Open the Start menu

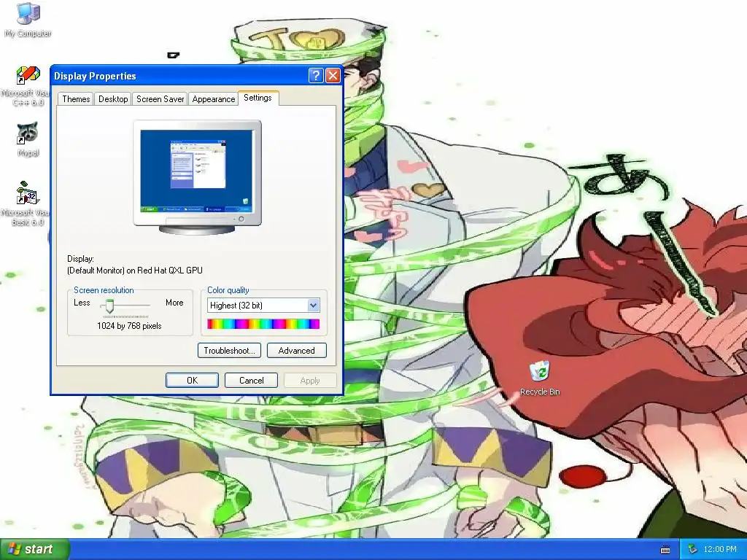pyautogui.click(x=35, y=550)
